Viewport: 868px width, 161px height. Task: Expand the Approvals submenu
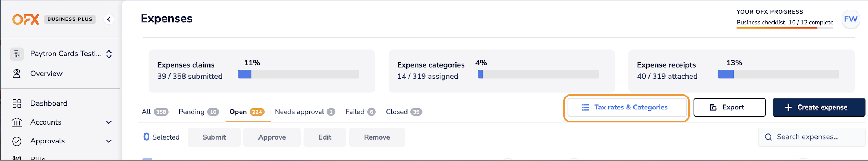[109, 141]
